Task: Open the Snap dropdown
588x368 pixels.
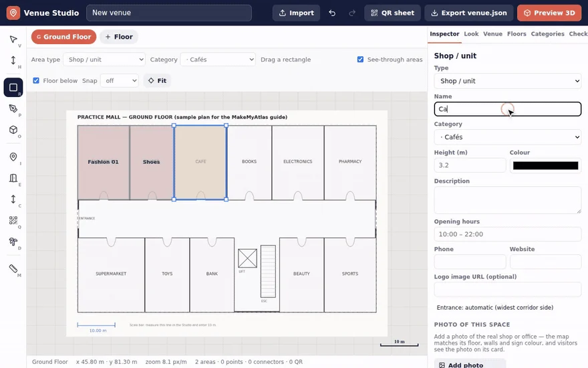Action: pos(119,81)
